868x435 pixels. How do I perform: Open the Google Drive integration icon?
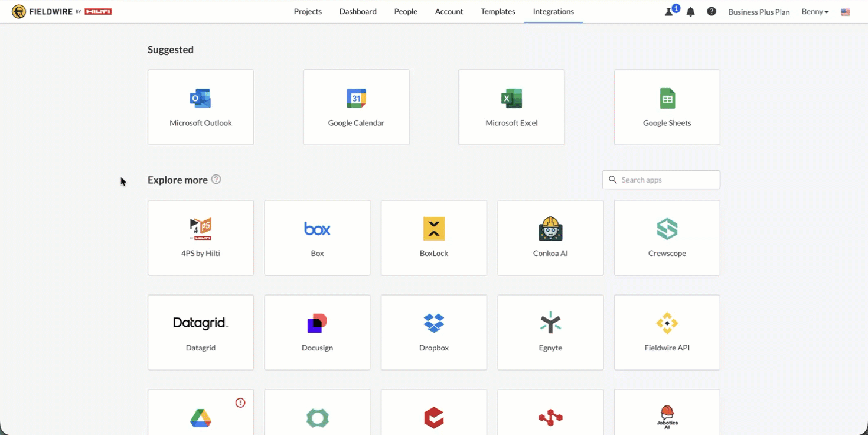coord(201,418)
